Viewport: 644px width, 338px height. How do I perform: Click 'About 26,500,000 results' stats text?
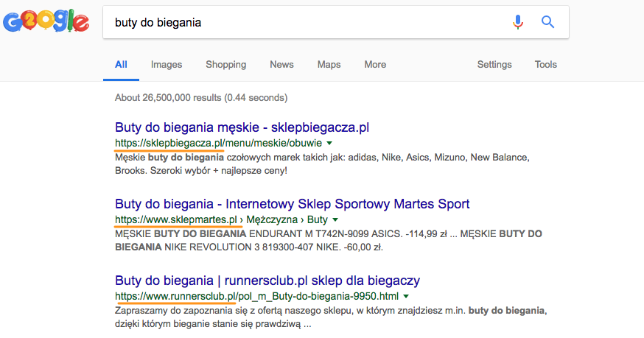(x=201, y=98)
